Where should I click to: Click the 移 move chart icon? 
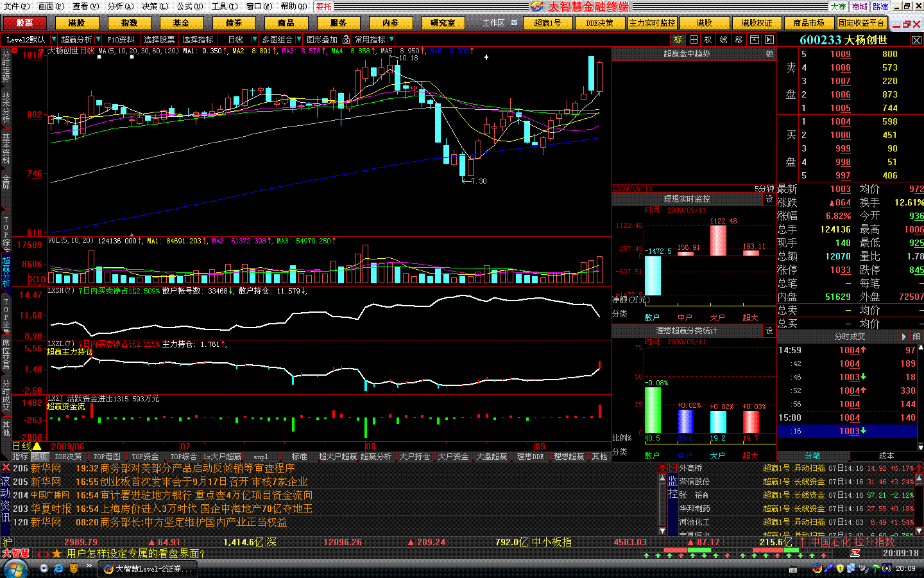coord(739,40)
